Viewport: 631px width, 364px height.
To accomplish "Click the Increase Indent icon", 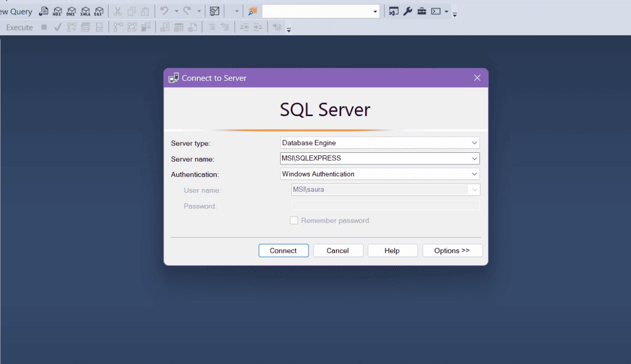I will (258, 27).
